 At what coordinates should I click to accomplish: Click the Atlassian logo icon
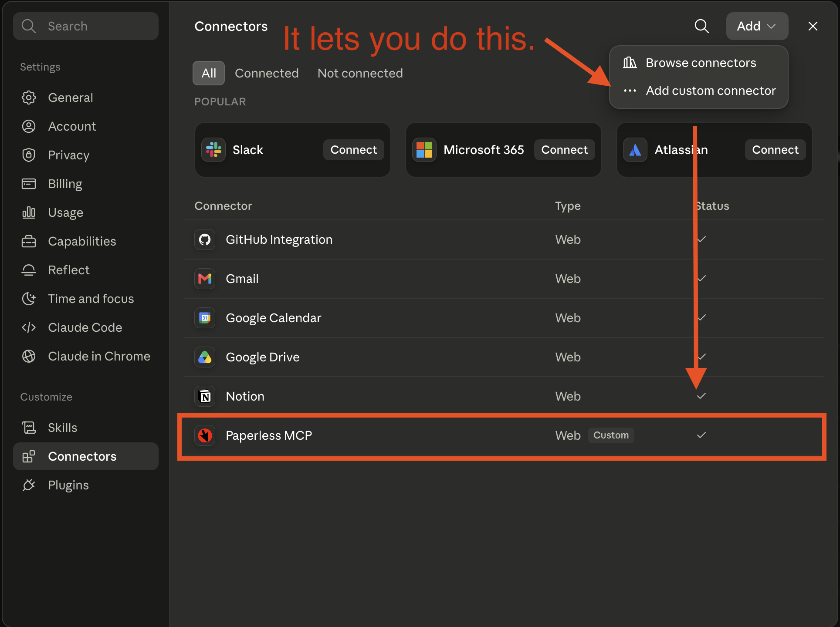point(635,150)
